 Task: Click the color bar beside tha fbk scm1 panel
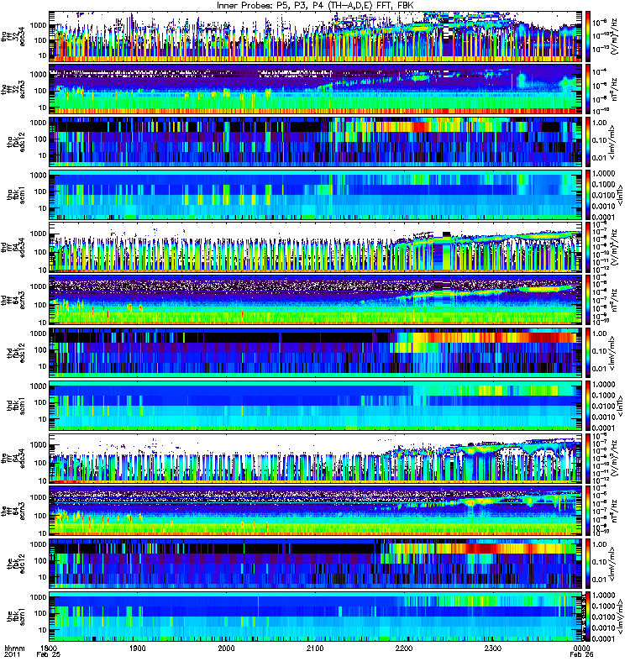587,195
